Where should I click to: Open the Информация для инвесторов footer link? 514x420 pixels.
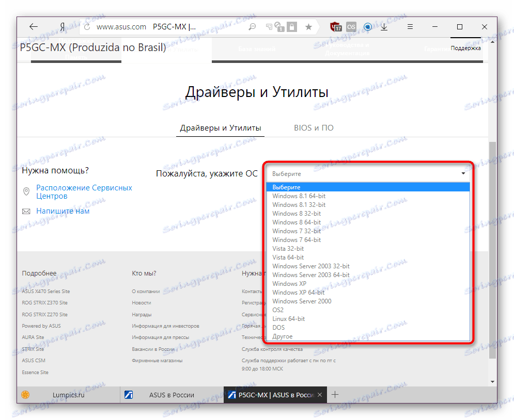tap(165, 326)
